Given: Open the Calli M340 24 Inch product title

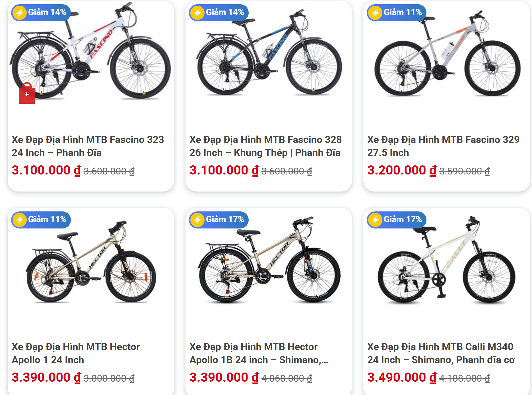Looking at the screenshot, I should tap(441, 353).
